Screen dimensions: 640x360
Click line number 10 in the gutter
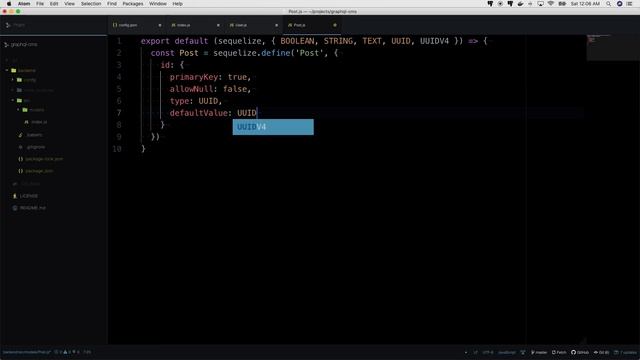(117, 149)
